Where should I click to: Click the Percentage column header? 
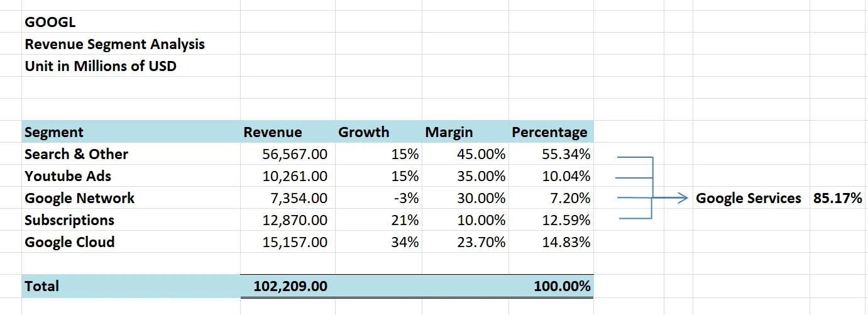tap(551, 132)
